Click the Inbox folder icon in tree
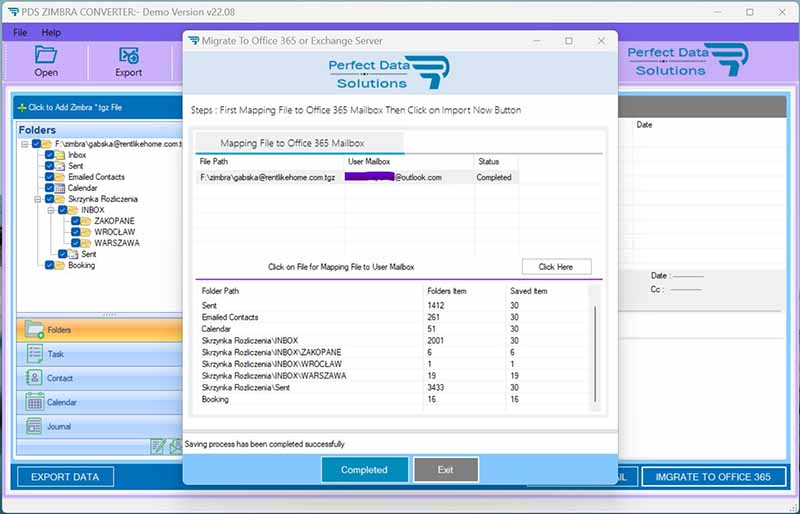The width and height of the screenshot is (800, 514). [60, 155]
